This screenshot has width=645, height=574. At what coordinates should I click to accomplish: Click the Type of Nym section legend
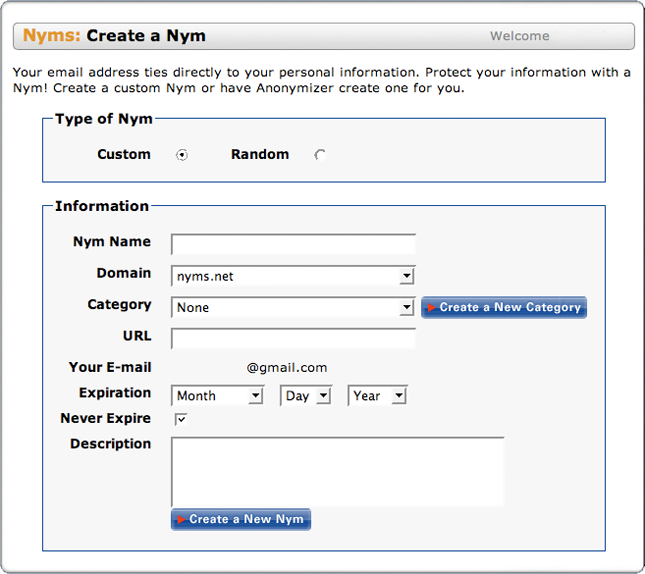(104, 119)
